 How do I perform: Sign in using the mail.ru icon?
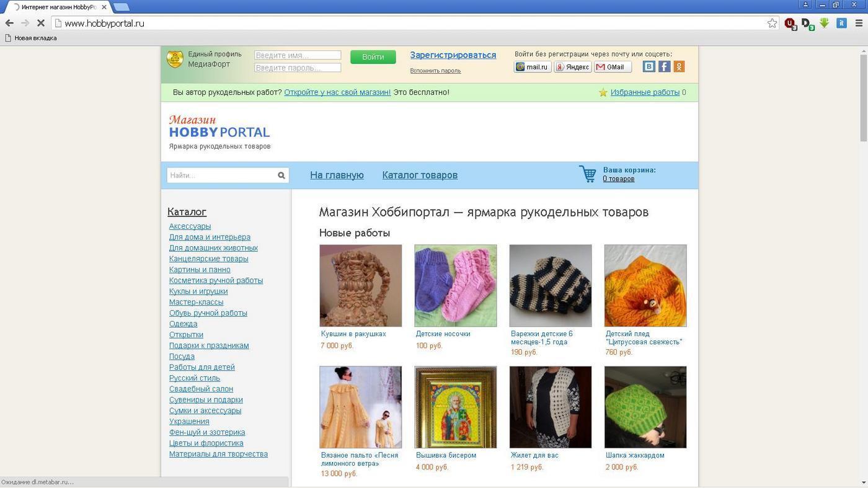point(532,66)
